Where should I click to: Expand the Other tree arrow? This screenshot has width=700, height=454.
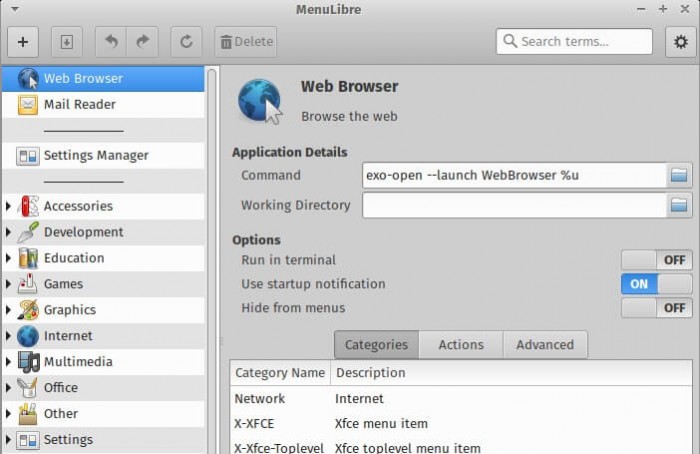click(8, 413)
